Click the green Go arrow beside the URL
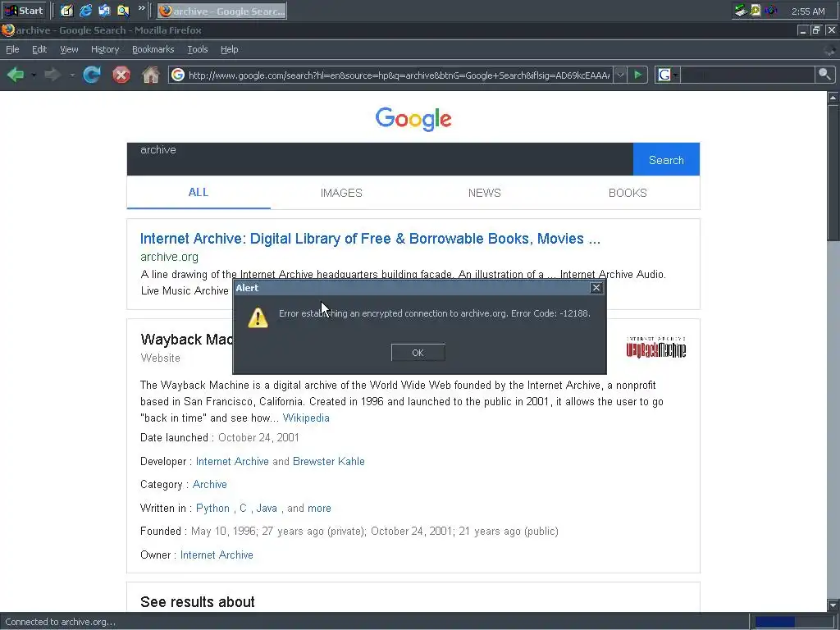The height and width of the screenshot is (630, 840). tap(637, 75)
